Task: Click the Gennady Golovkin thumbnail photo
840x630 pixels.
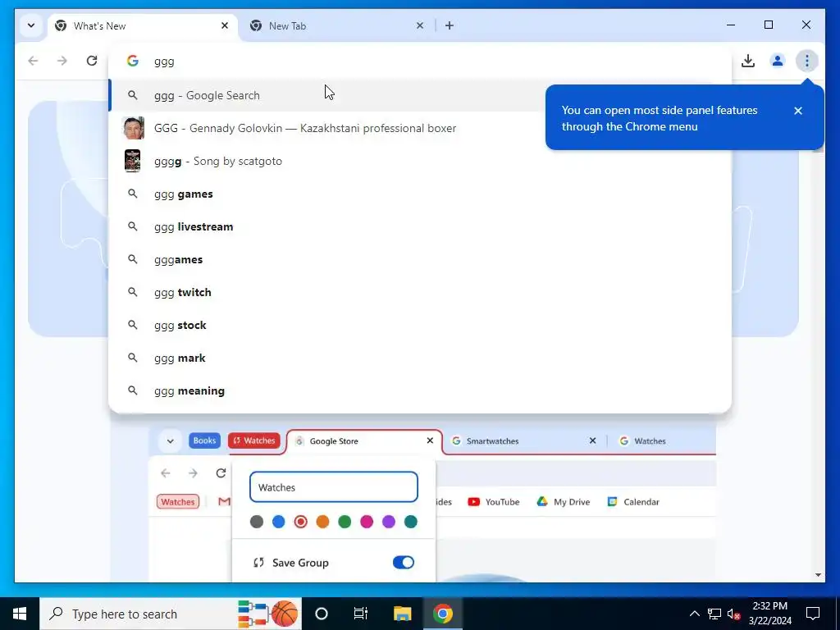Action: click(x=133, y=128)
